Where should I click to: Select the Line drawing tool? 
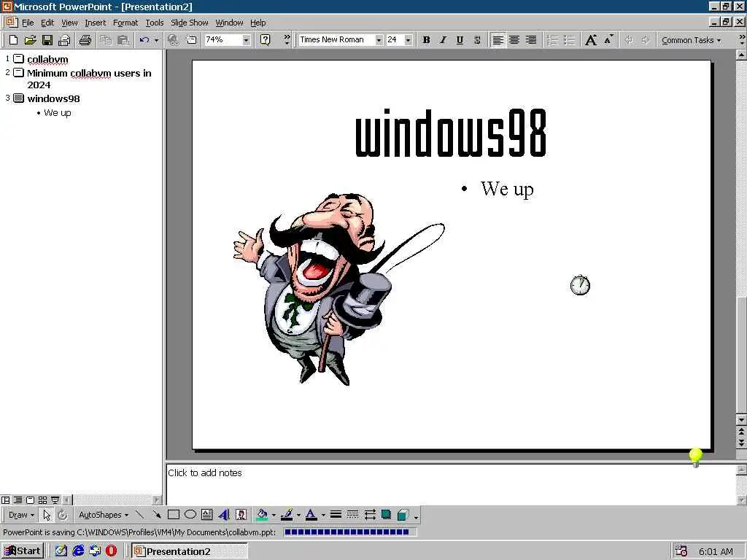coord(139,515)
